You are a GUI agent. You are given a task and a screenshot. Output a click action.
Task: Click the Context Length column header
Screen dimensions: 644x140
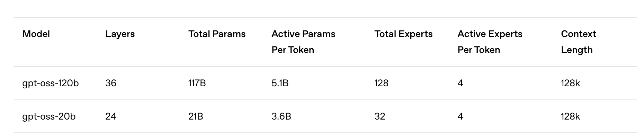578,42
